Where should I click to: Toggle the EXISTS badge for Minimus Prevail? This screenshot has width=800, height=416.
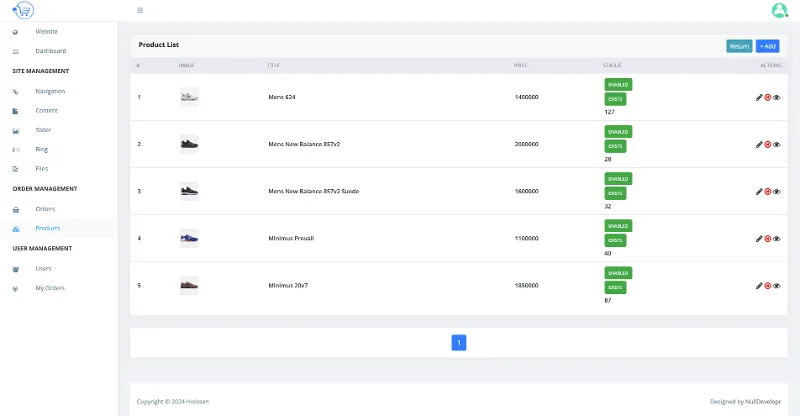614,240
